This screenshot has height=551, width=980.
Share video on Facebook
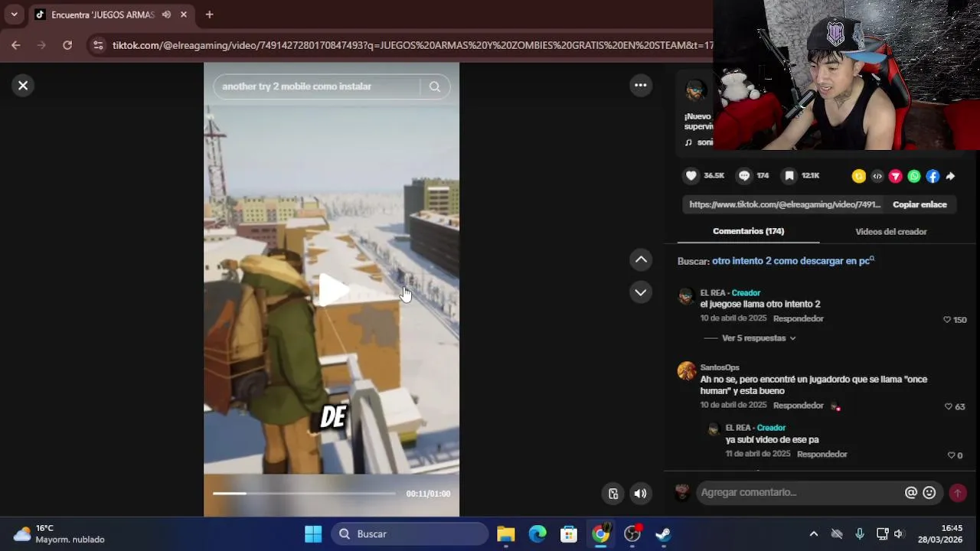pyautogui.click(x=933, y=176)
